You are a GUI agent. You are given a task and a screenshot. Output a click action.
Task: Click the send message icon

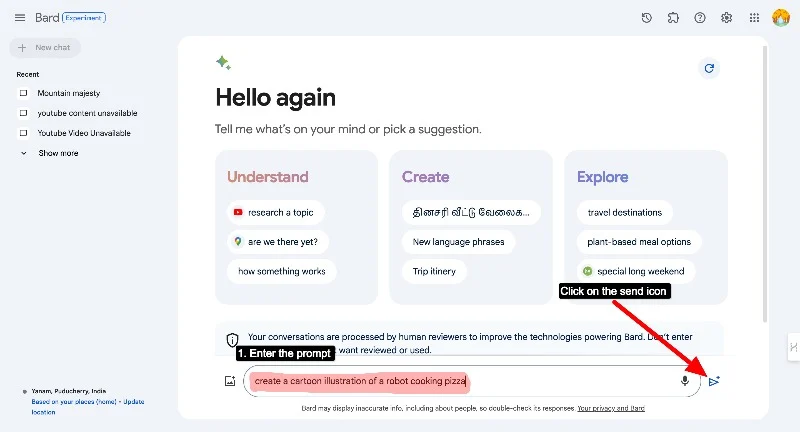pyautogui.click(x=714, y=381)
